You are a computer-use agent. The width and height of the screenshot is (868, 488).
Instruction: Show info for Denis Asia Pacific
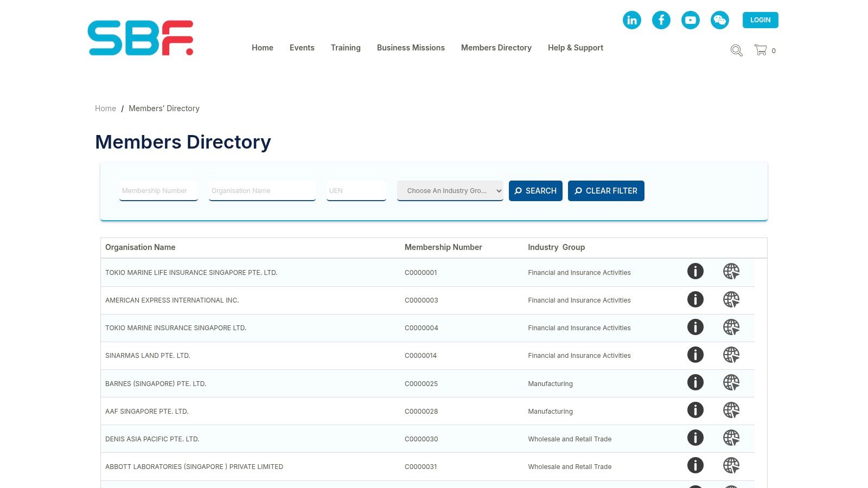[x=695, y=438]
